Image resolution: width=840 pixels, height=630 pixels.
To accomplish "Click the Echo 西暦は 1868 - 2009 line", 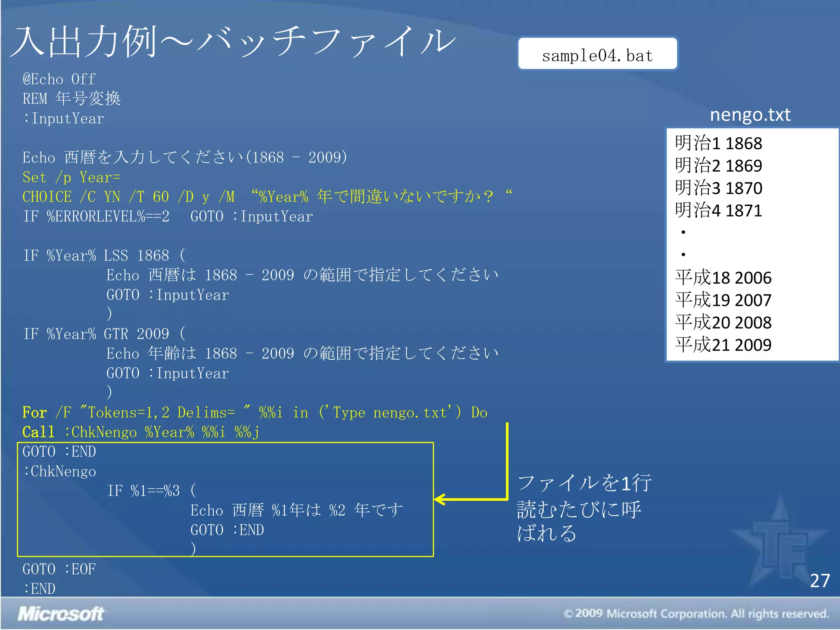I will [x=302, y=275].
